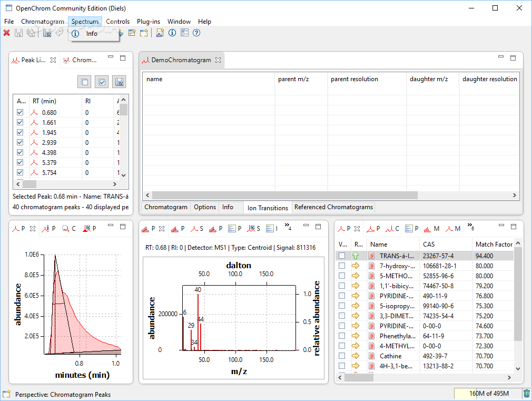
Task: Open the Controls menu
Action: (118, 22)
